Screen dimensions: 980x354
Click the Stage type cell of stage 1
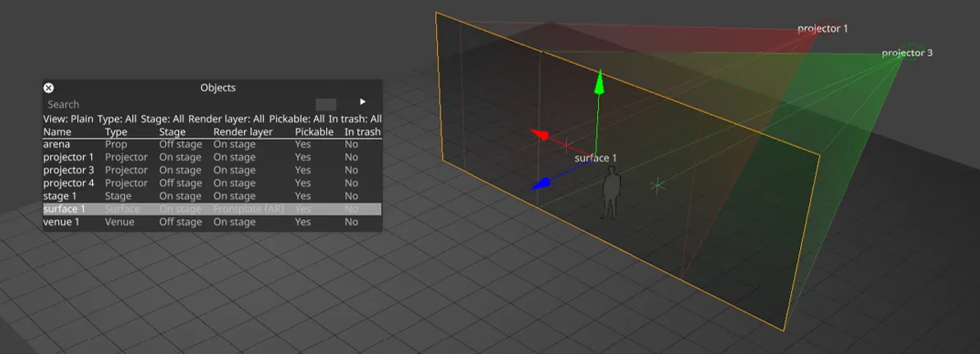(118, 196)
